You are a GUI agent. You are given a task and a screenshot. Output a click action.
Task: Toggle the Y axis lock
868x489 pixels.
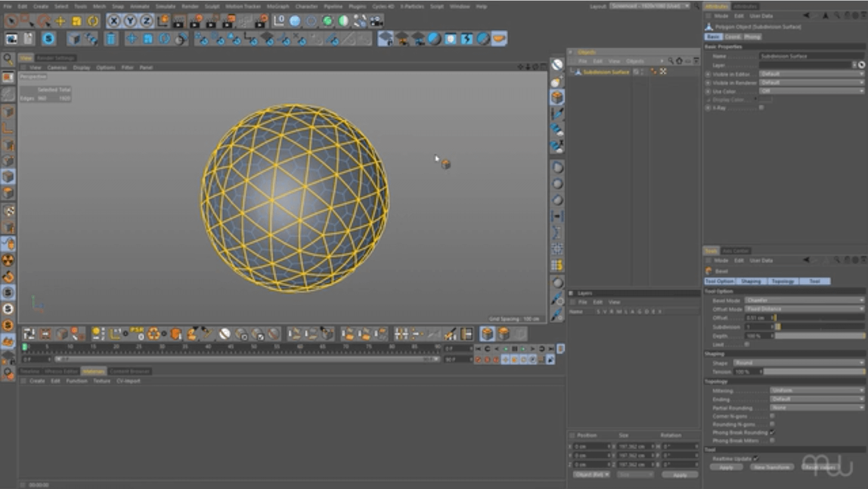(130, 21)
